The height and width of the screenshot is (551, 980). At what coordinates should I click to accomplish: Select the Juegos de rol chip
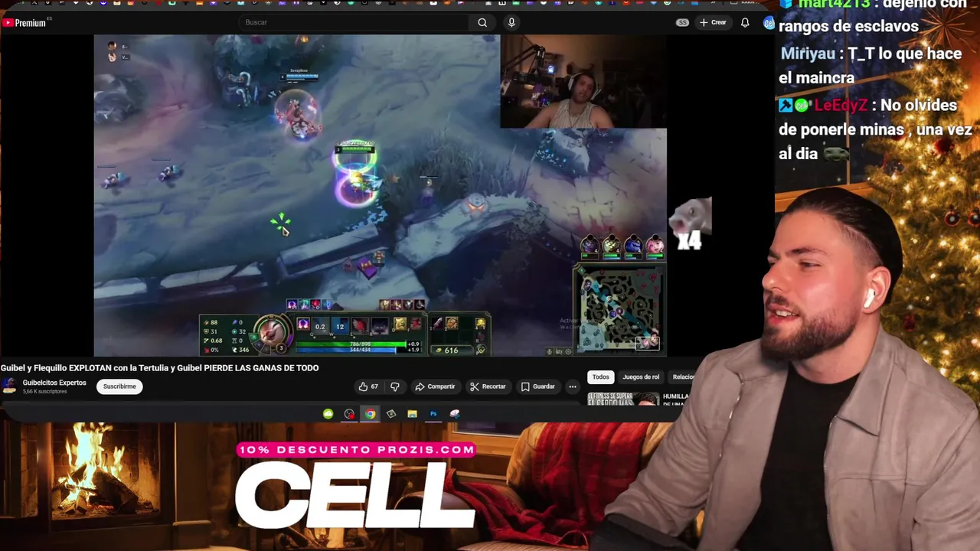click(641, 377)
